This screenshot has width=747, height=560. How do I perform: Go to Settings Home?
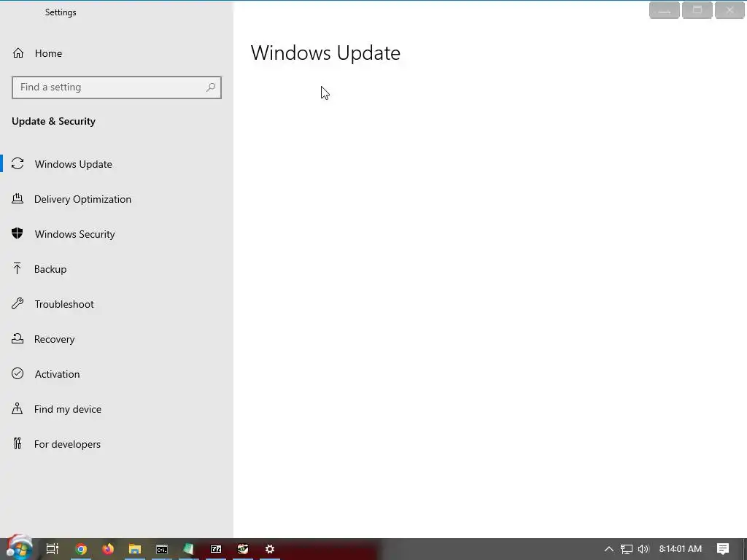[x=37, y=53]
